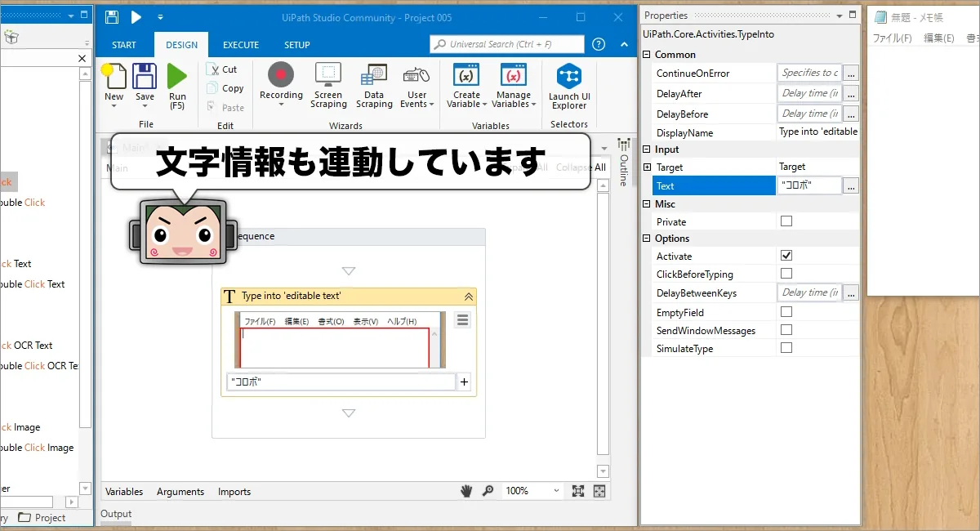
Task: Click the Copy command in Edit group
Action: tap(225, 88)
